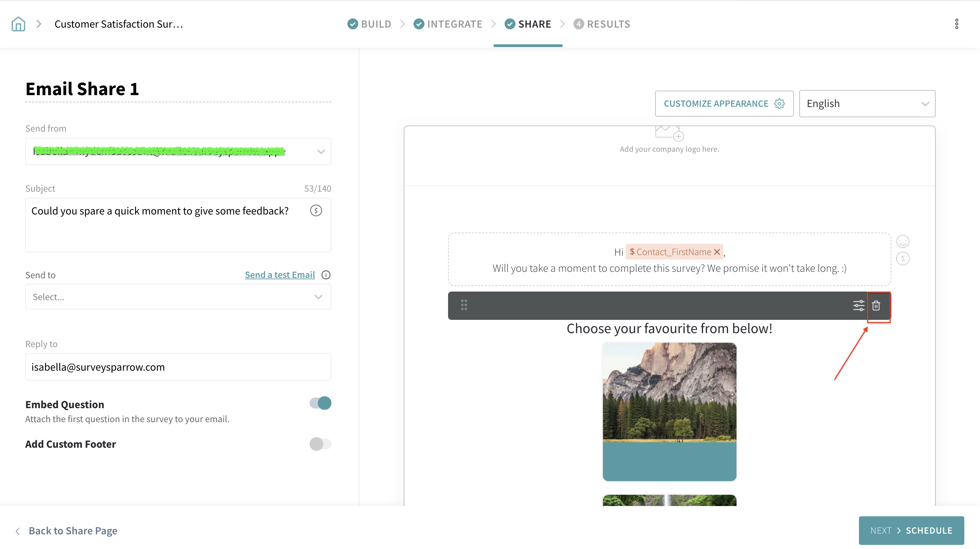
Task: Switch to the BUILD step tab
Action: pos(369,24)
